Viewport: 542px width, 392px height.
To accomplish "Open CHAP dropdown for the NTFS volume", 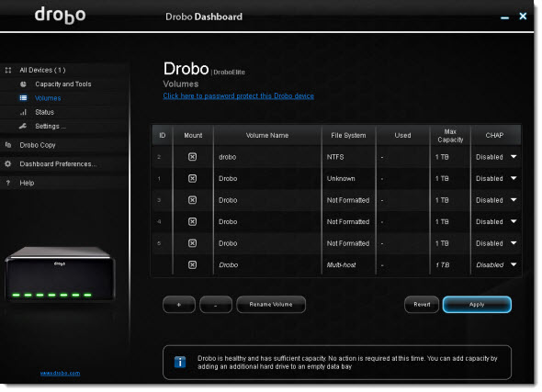I will [x=514, y=157].
